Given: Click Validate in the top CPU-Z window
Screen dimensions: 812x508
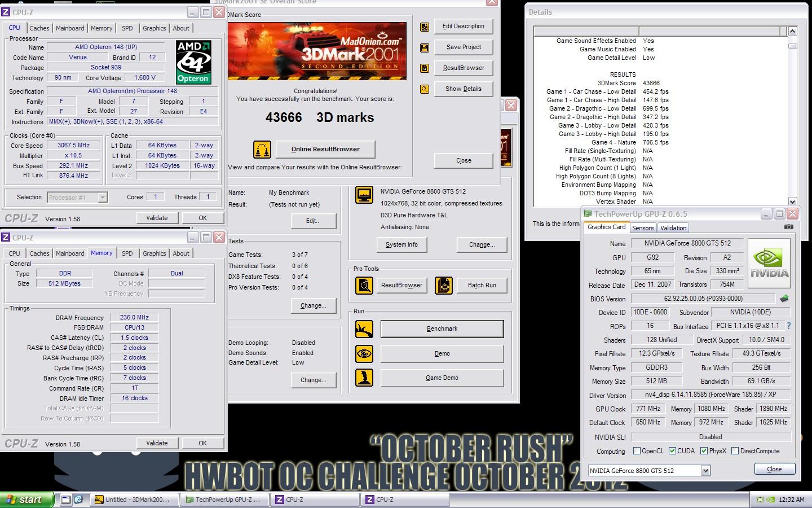Looking at the screenshot, I should pyautogui.click(x=157, y=218).
